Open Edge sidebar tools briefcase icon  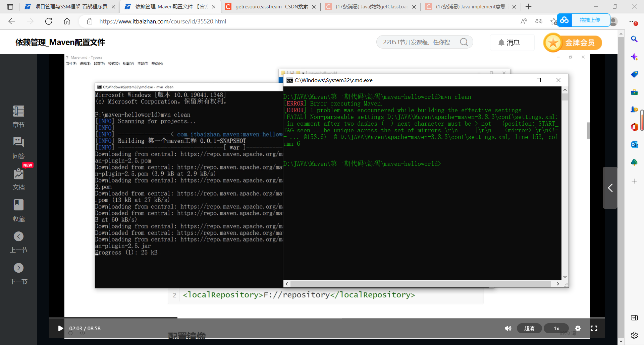pyautogui.click(x=634, y=92)
